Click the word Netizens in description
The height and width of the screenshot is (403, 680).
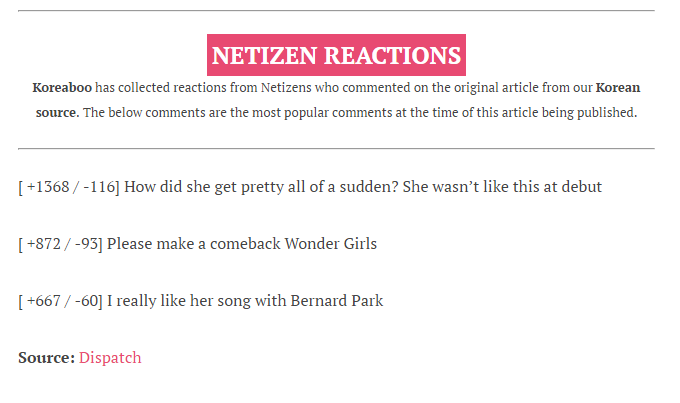tap(286, 88)
